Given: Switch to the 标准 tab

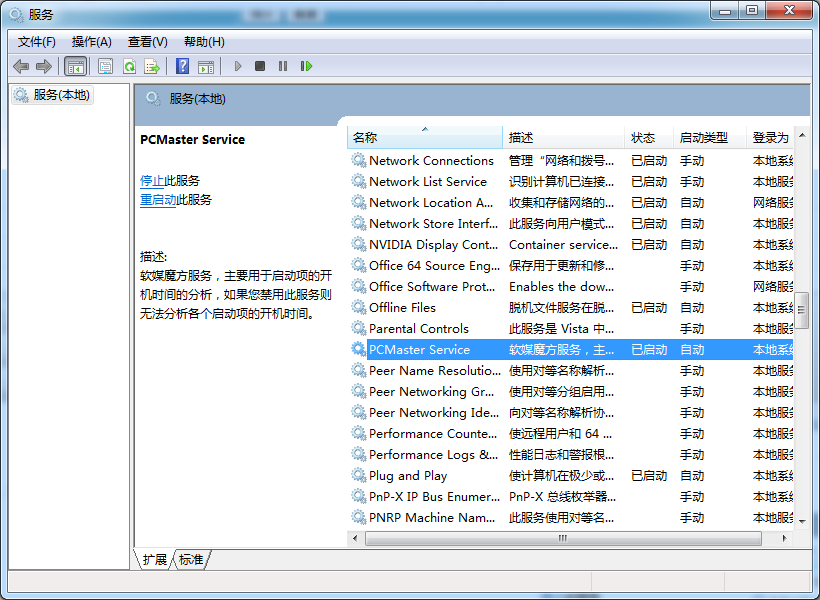Looking at the screenshot, I should pyautogui.click(x=191, y=560).
